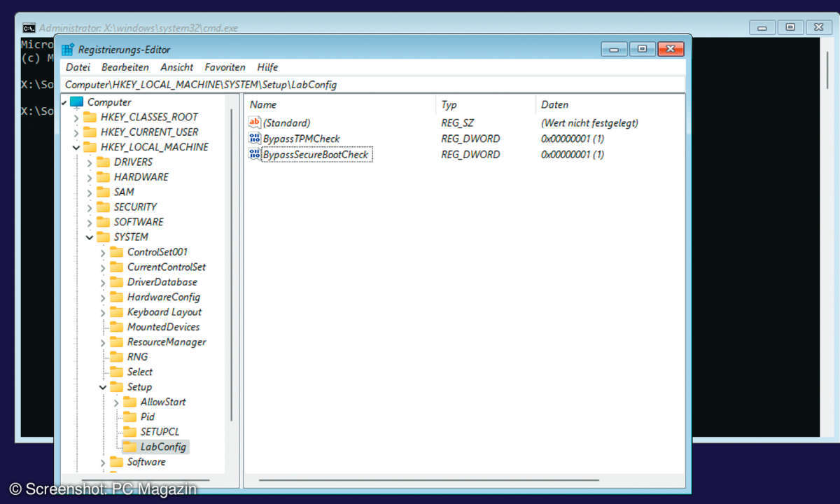Click the "(Wert nicht festgelegt)" data cell
Viewport: 840px width, 504px height.
coord(589,122)
